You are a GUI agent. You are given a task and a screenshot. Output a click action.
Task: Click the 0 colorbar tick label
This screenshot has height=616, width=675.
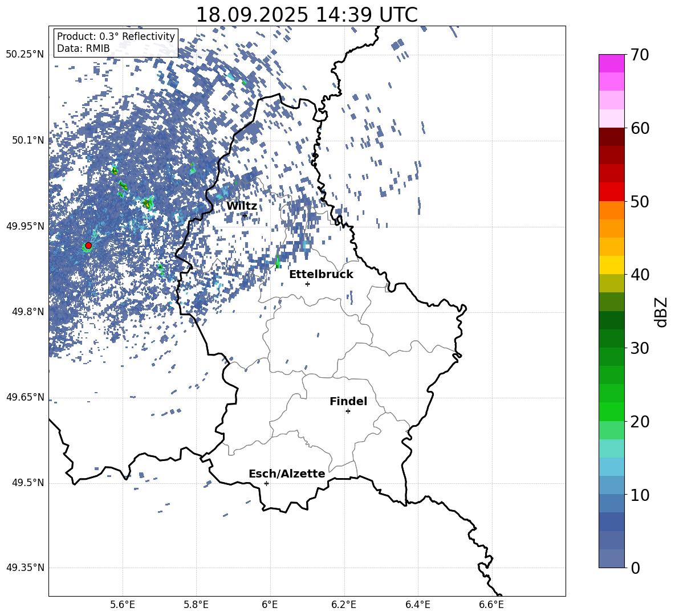click(635, 568)
